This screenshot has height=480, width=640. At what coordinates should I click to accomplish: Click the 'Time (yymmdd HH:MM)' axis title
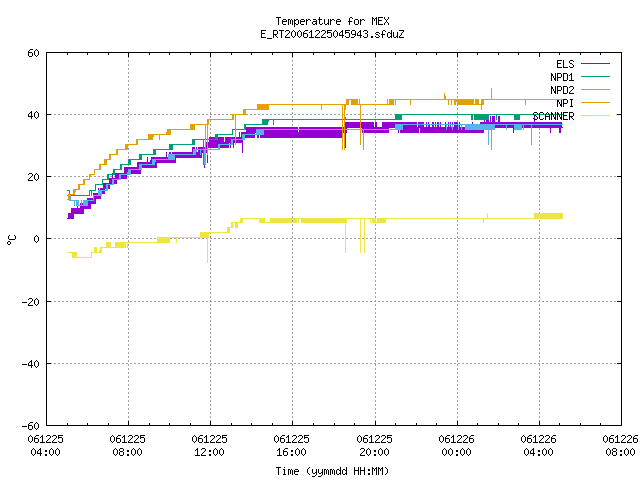pyautogui.click(x=332, y=471)
